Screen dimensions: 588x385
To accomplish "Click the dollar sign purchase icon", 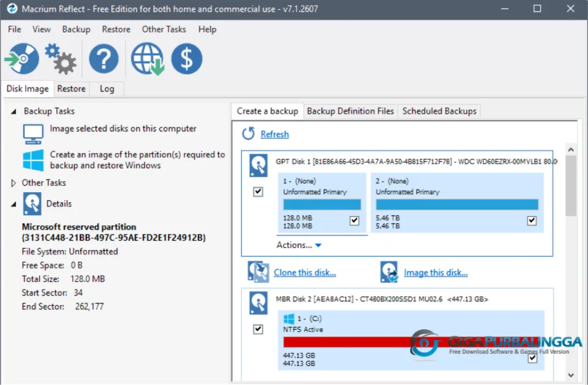I will click(187, 59).
